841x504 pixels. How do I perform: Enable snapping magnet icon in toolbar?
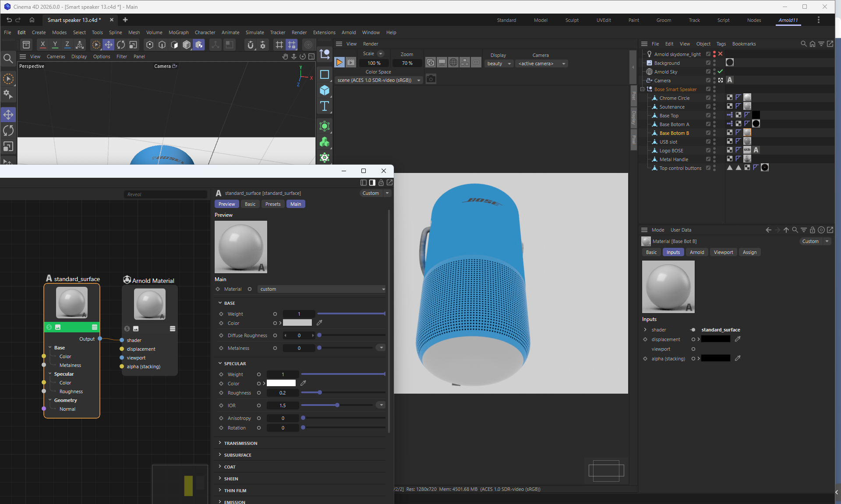coord(250,45)
